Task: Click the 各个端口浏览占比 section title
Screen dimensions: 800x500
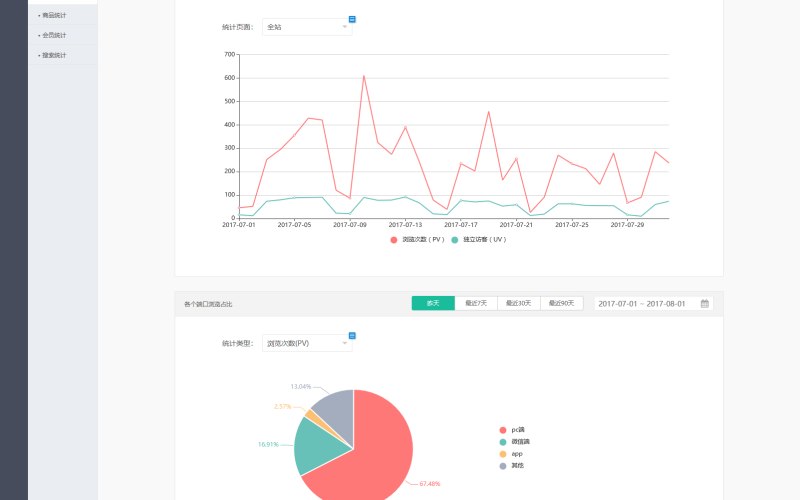Action: click(208, 304)
